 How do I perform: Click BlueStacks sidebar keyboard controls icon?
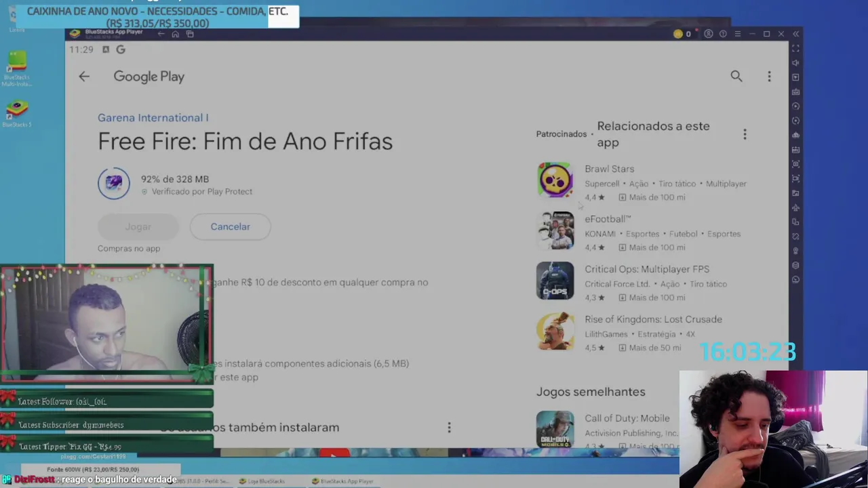pos(796,91)
